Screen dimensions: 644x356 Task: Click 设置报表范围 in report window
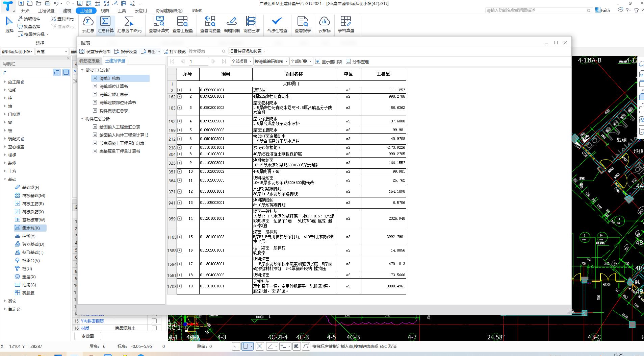coord(95,51)
